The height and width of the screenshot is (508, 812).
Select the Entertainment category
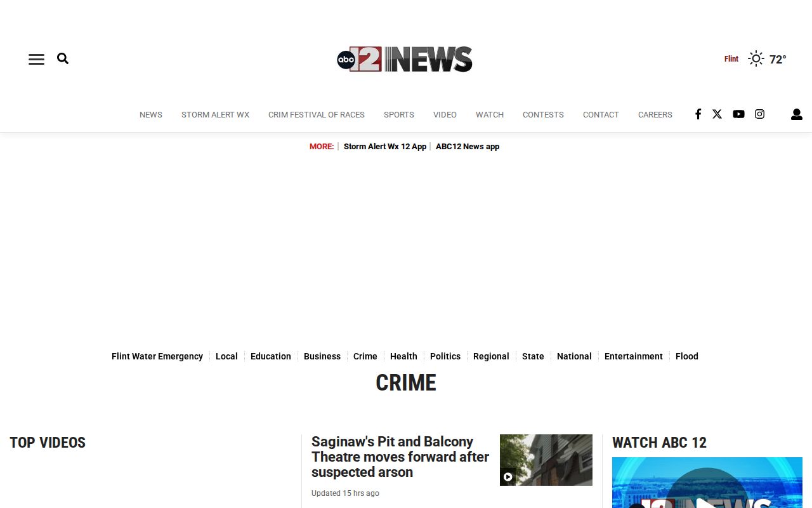pyautogui.click(x=634, y=356)
